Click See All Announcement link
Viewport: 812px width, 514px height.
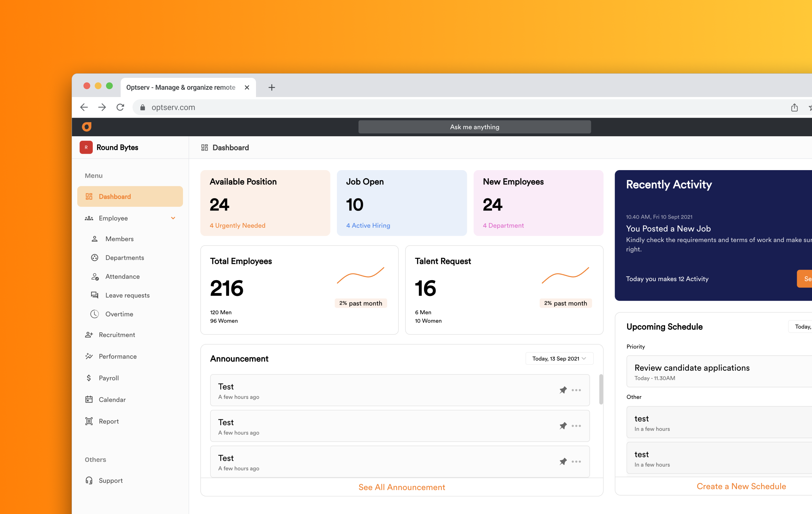402,487
